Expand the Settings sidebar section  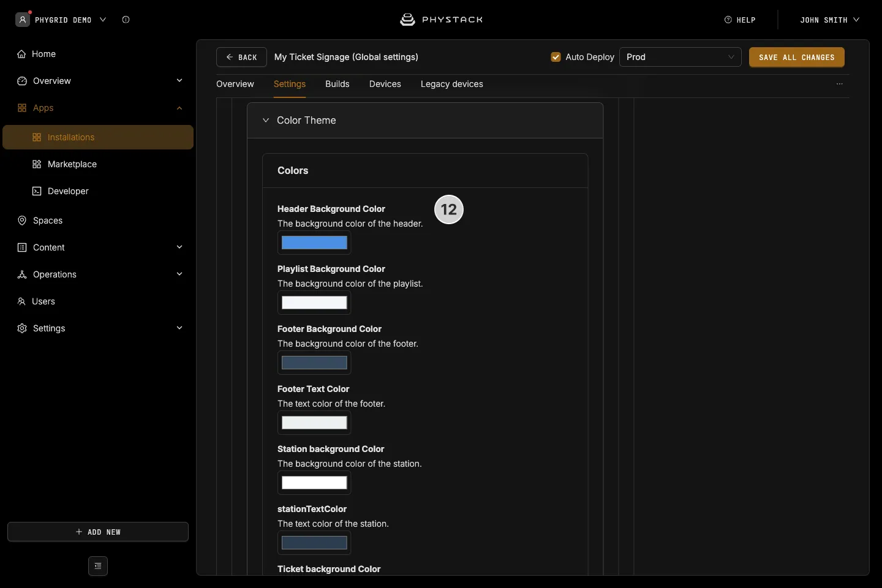tap(179, 328)
